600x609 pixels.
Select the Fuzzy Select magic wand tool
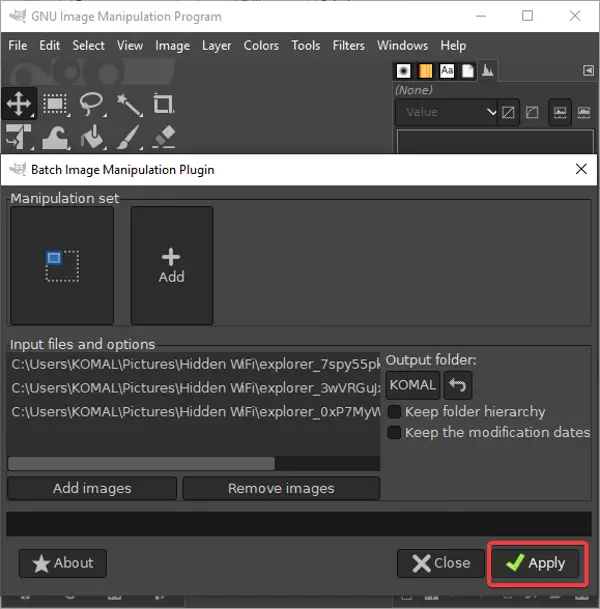tap(129, 104)
